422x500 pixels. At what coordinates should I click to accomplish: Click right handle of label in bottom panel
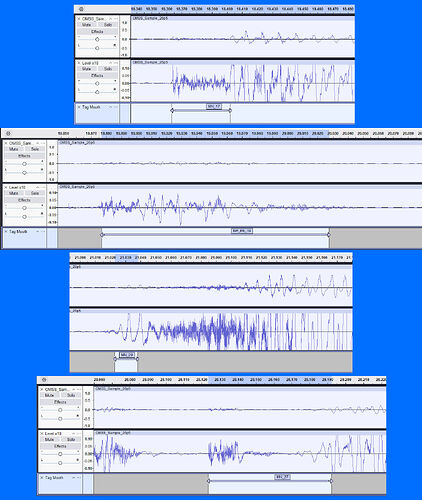pyautogui.click(x=331, y=481)
